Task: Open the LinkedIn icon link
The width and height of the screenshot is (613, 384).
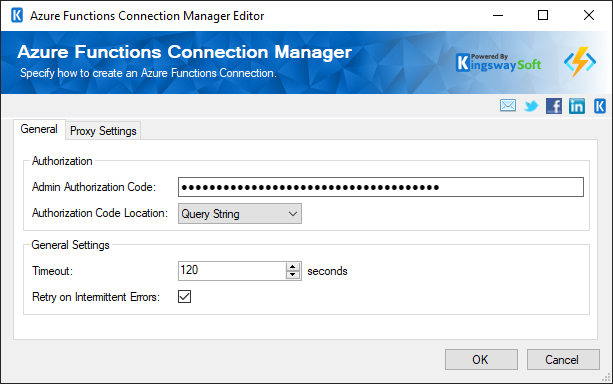Action: pyautogui.click(x=577, y=106)
